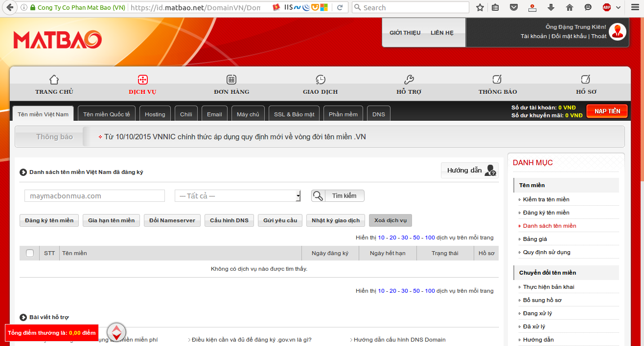644x346 pixels.
Task: Show 100 services per page, top pager
Action: (x=430, y=238)
